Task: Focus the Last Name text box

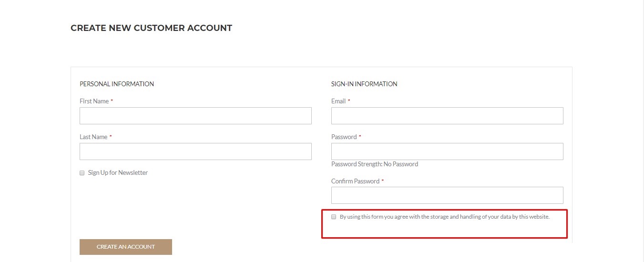Action: [x=195, y=151]
